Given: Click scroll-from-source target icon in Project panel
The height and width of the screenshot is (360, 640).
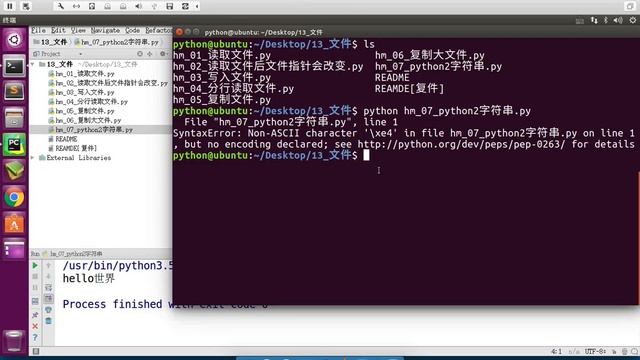Looking at the screenshot, I should click(x=140, y=54).
